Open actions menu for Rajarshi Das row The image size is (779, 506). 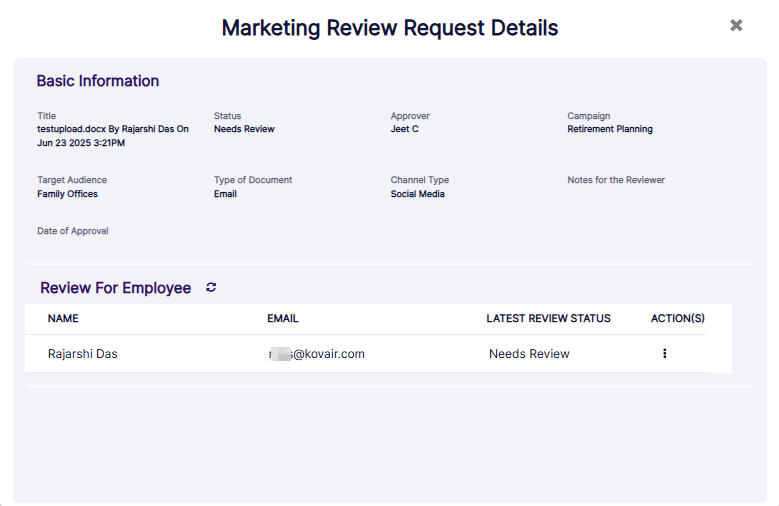tap(664, 353)
